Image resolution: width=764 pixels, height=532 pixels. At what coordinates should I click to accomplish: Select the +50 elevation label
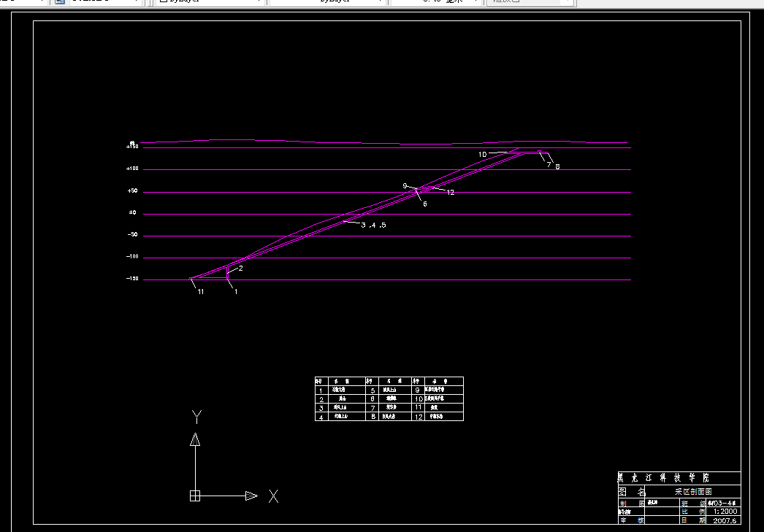(x=132, y=190)
